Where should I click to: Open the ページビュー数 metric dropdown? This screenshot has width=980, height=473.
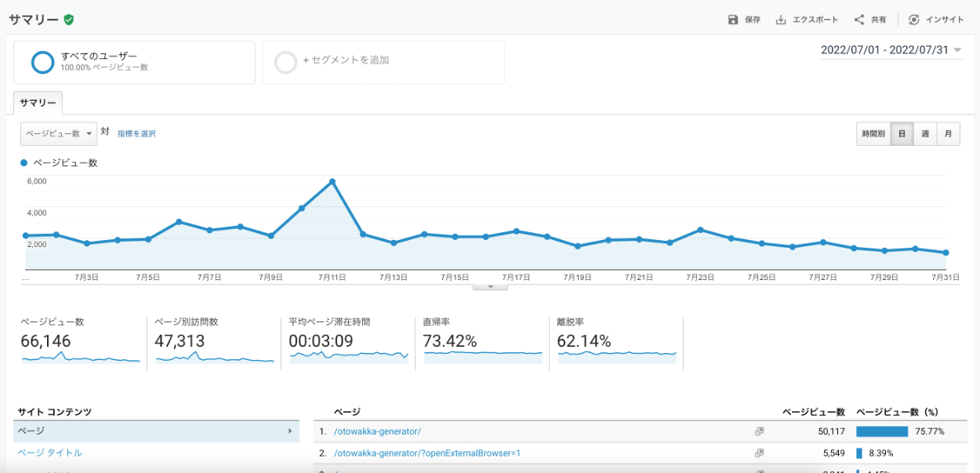click(x=59, y=133)
